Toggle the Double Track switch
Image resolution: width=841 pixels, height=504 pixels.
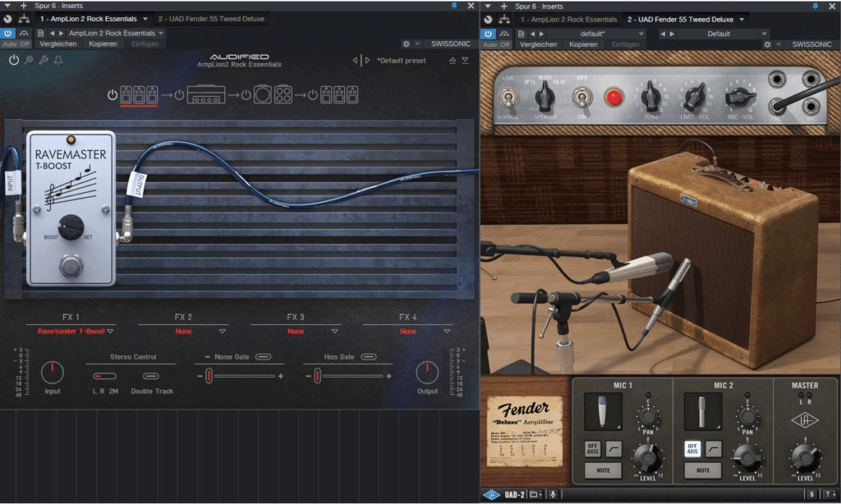[x=151, y=376]
